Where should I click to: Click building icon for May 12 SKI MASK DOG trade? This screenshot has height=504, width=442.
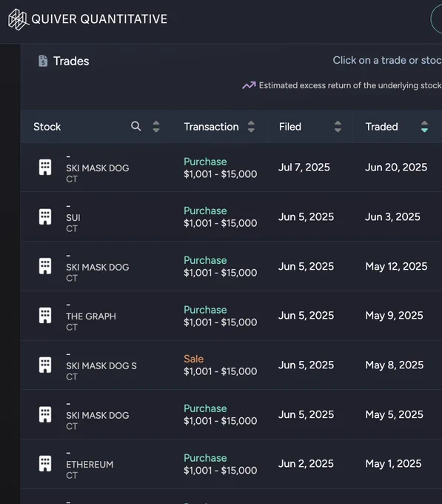click(x=45, y=266)
